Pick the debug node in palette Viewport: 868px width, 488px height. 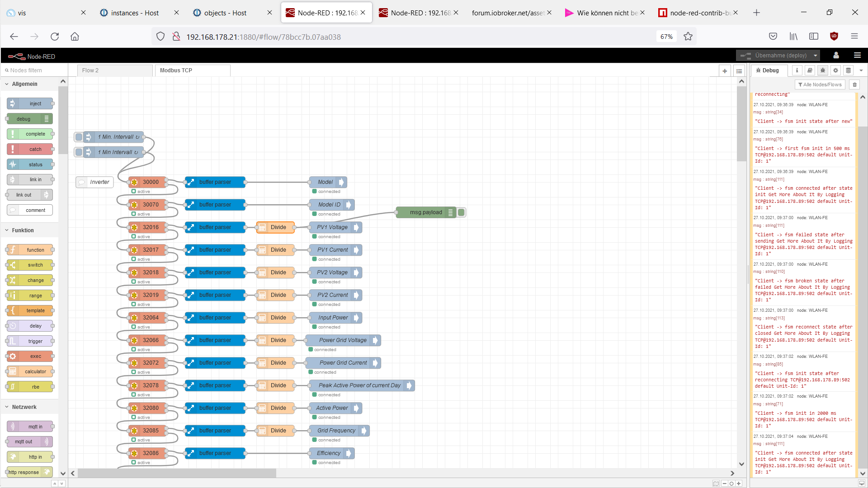point(30,119)
